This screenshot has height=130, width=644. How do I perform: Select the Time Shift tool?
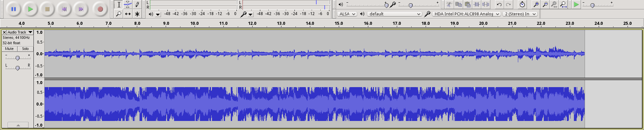click(x=128, y=14)
